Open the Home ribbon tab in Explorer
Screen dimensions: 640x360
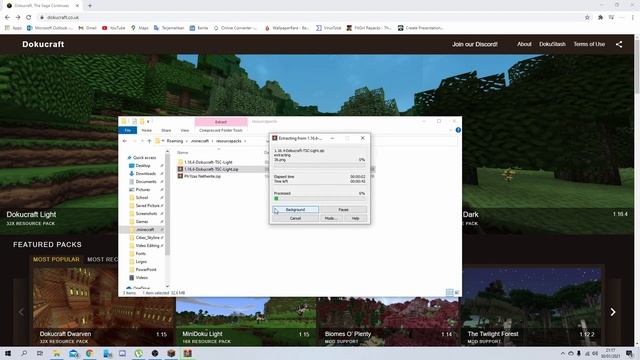coord(147,130)
